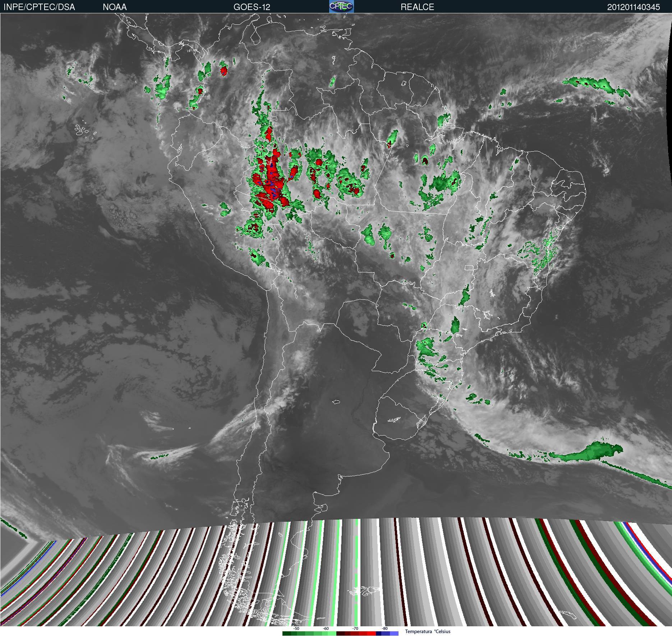Click the CPTEC logo in the header
Screen dimensions: 672x636
pos(341,6)
